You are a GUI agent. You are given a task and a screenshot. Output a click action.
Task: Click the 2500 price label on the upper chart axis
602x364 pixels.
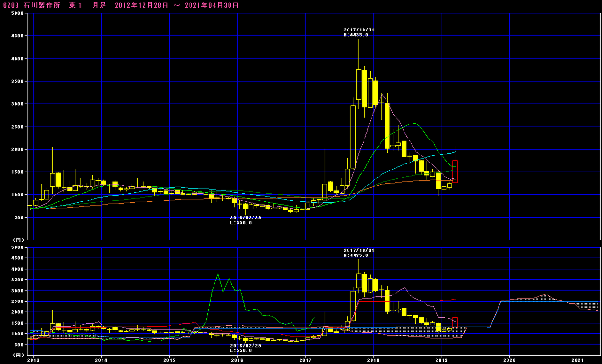tap(17, 127)
